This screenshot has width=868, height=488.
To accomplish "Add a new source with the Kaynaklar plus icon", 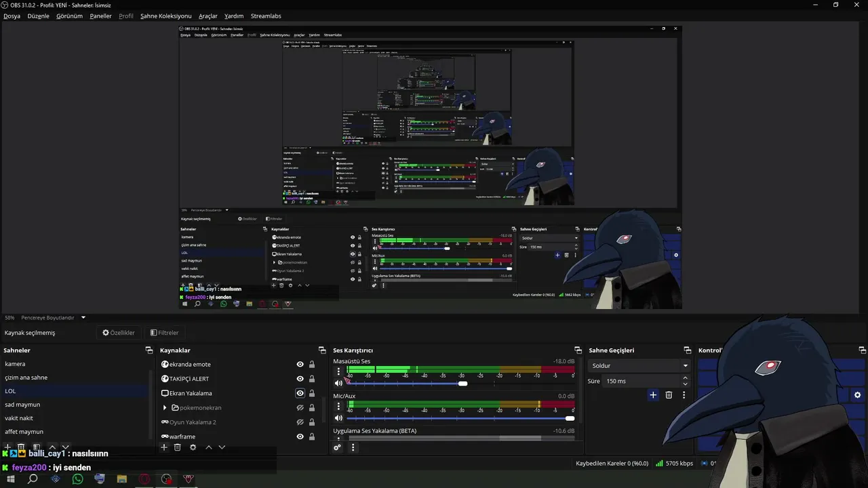I will tap(163, 447).
